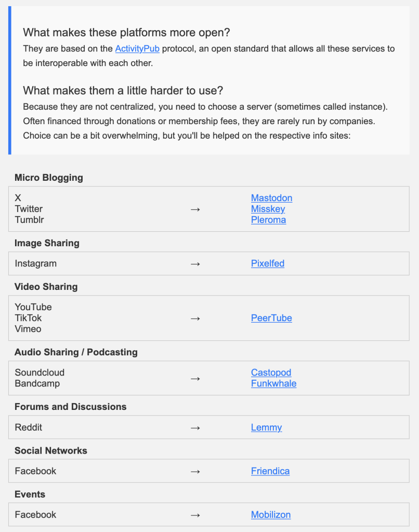
Task: Click the arrow in Audio Sharing row
Action: click(195, 379)
